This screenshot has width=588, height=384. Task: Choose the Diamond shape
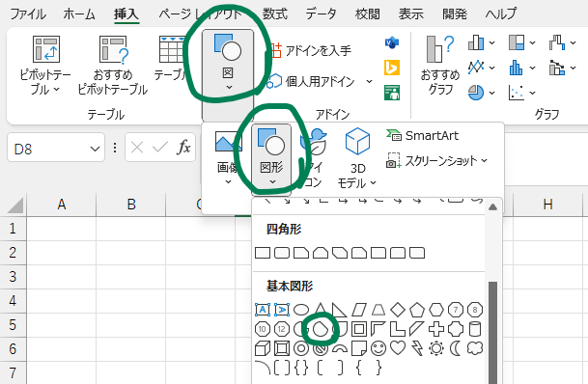[398, 310]
